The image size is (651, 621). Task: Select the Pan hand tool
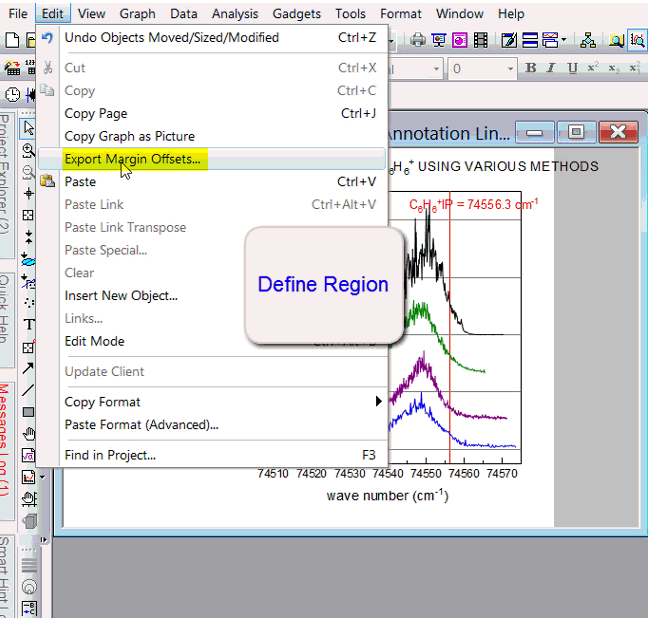point(28,434)
